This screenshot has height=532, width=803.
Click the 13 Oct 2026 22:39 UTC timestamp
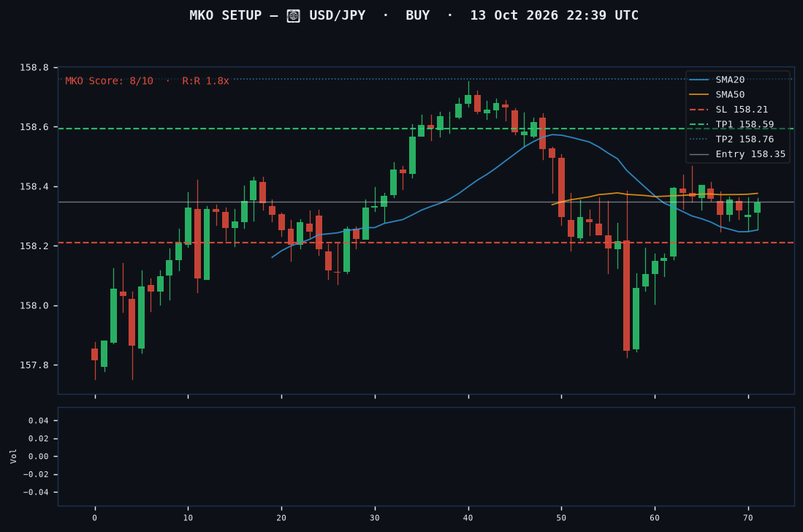554,15
